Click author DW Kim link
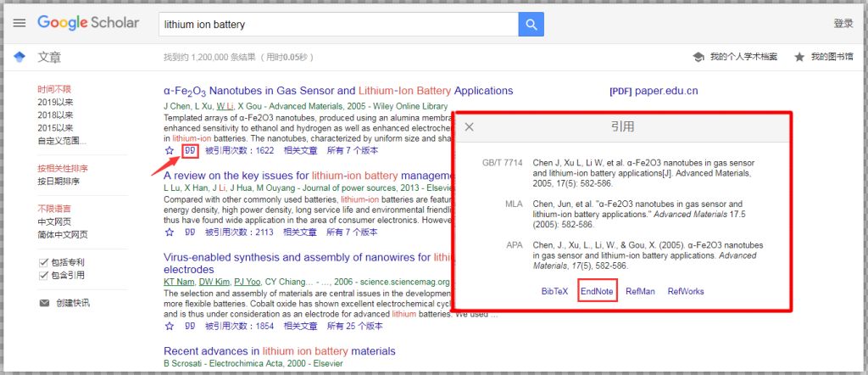This screenshot has height=375, width=868. point(214,282)
